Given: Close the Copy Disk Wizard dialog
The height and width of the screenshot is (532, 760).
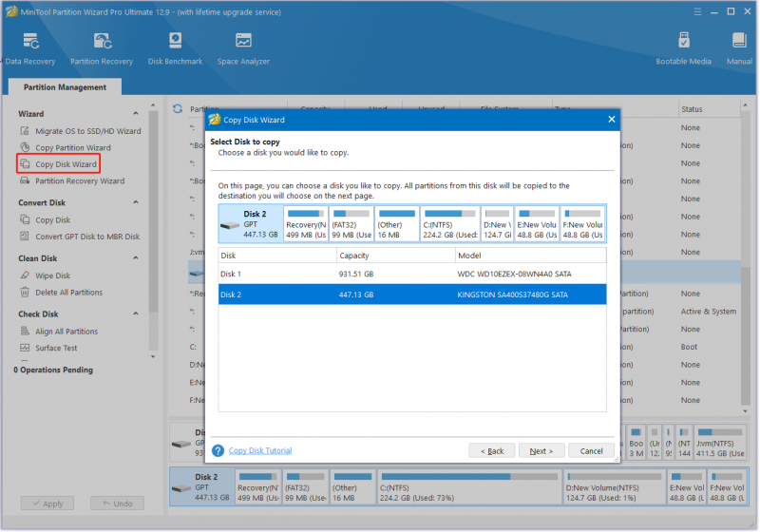Looking at the screenshot, I should click(611, 119).
